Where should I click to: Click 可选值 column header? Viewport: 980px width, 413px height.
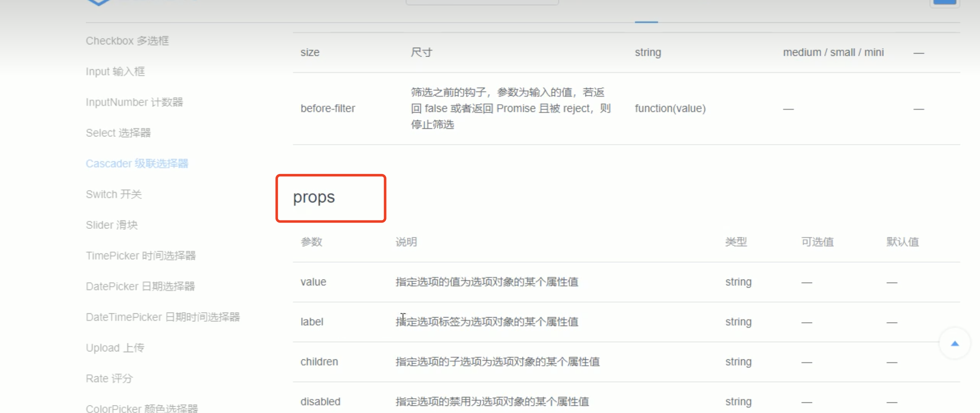pos(817,242)
